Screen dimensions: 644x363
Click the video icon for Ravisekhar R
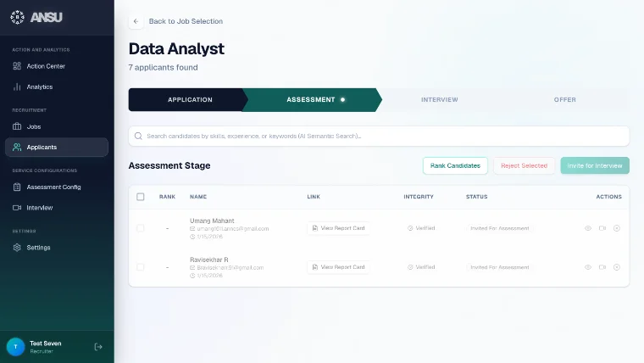click(x=602, y=267)
